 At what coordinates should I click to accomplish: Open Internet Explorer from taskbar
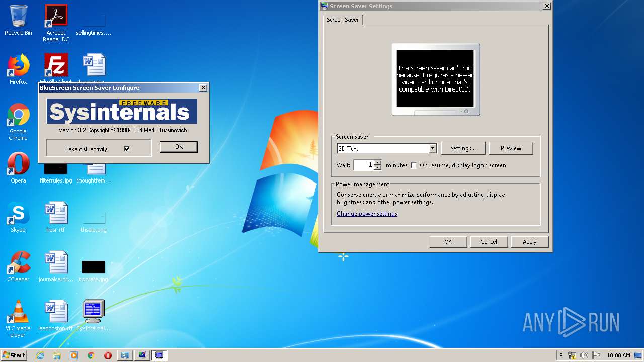(40, 355)
